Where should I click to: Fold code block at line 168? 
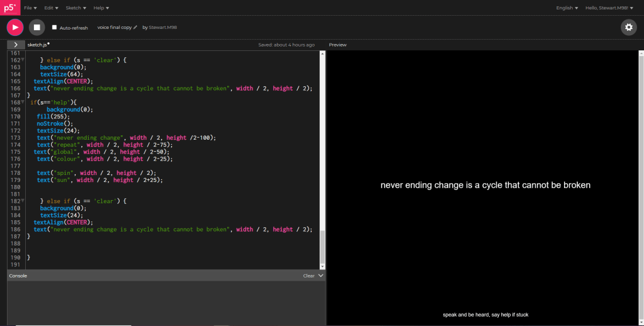coord(23,102)
